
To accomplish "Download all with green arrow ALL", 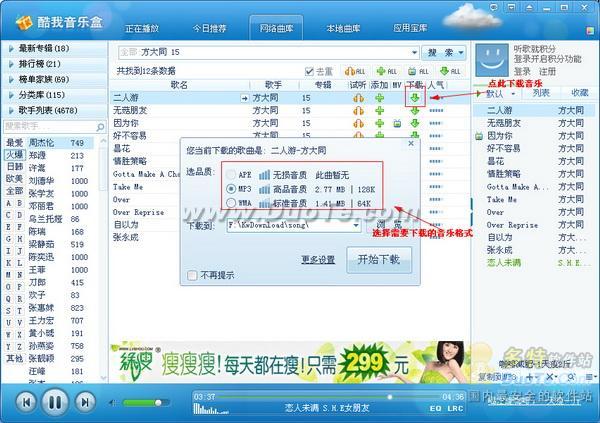I will (450, 71).
